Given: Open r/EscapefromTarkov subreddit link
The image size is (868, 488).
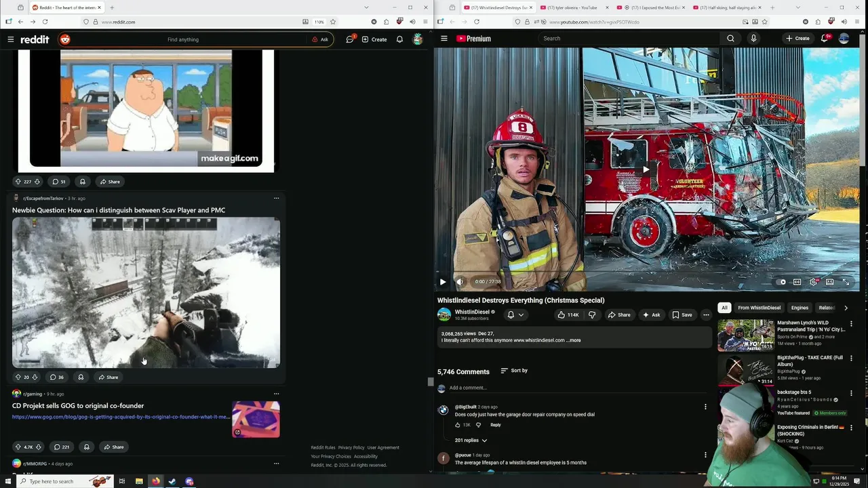Looking at the screenshot, I should point(43,199).
